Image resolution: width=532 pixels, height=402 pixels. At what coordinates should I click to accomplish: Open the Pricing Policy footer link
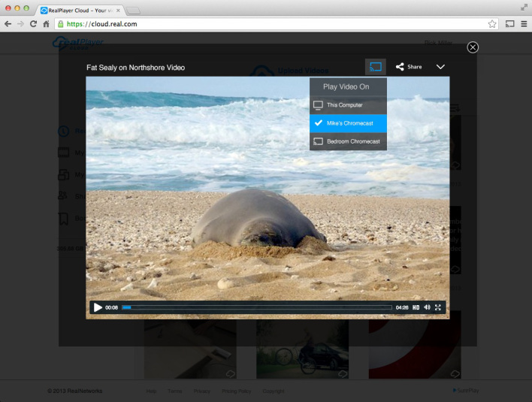[237, 391]
